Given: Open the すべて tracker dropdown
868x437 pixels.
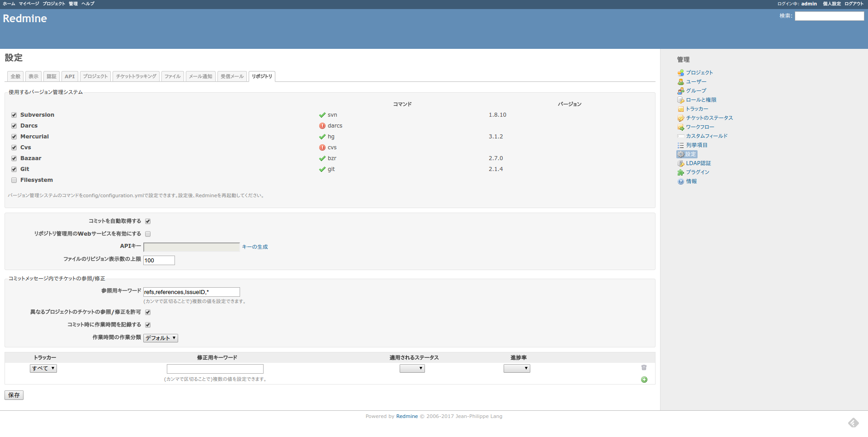Looking at the screenshot, I should click(x=43, y=368).
